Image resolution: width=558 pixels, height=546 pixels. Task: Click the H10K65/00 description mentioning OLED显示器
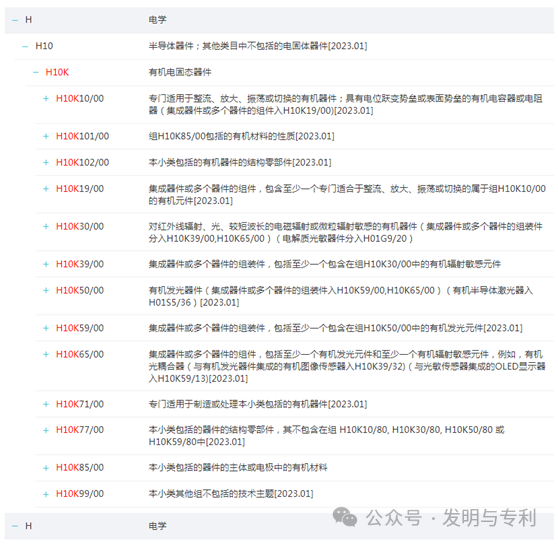tap(347, 366)
